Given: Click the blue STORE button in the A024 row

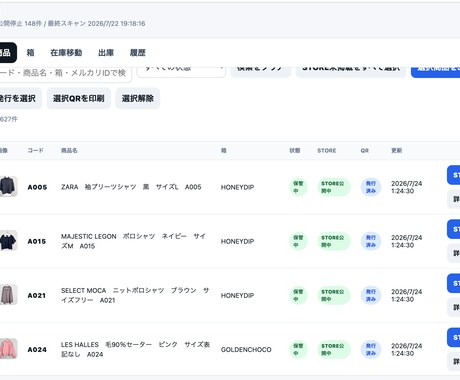Looking at the screenshot, I should pos(454,337).
